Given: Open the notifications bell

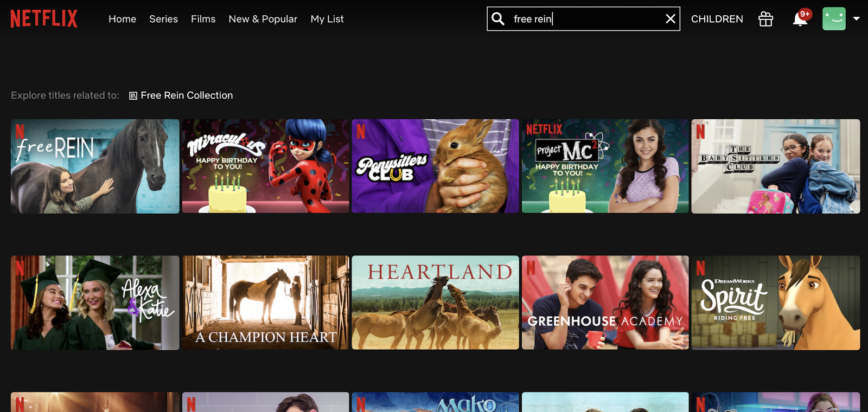Looking at the screenshot, I should click(x=800, y=19).
